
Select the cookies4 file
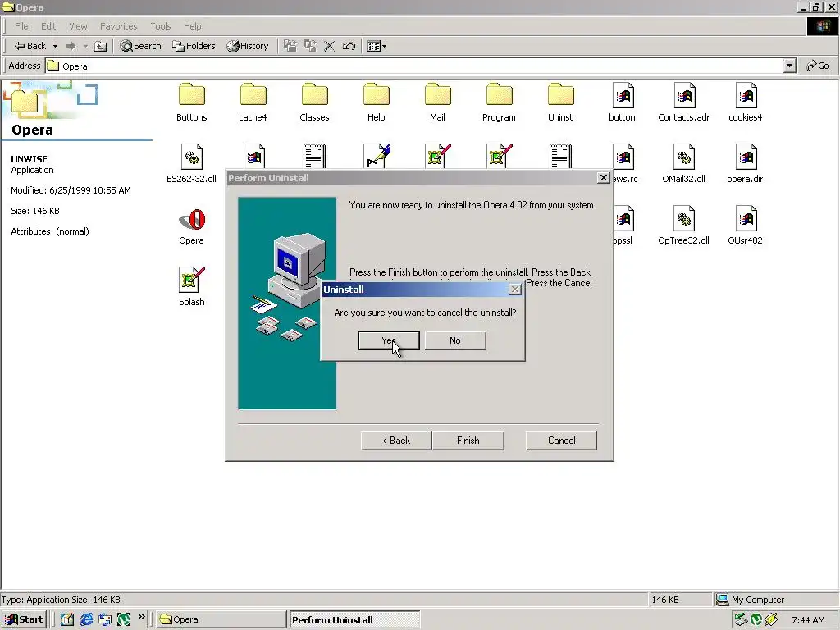pyautogui.click(x=745, y=103)
